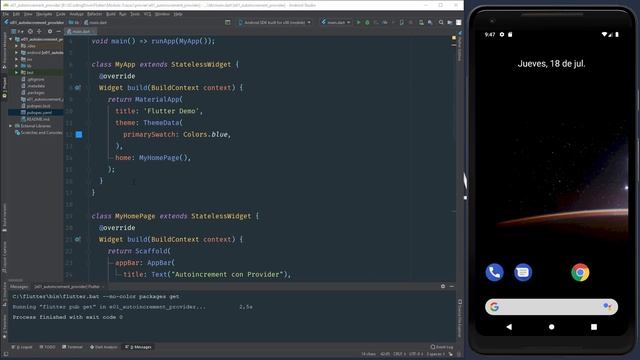
Task: Expand the test folder
Action: click(x=17, y=72)
